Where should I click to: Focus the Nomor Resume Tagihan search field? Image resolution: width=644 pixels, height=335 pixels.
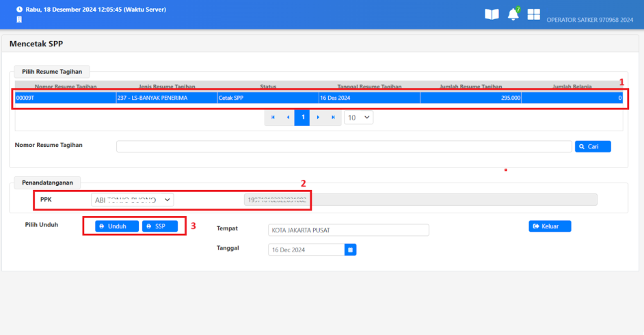pyautogui.click(x=343, y=146)
